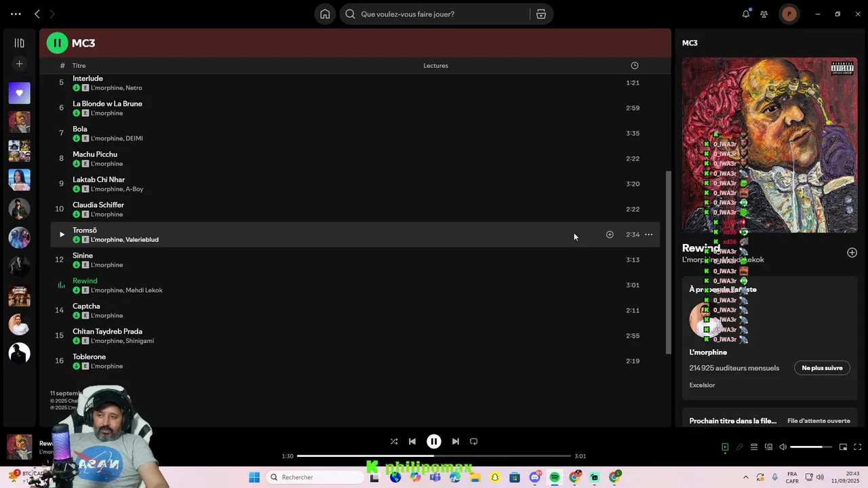
Task: Open Microsoft Teams taskbar icon
Action: (435, 477)
